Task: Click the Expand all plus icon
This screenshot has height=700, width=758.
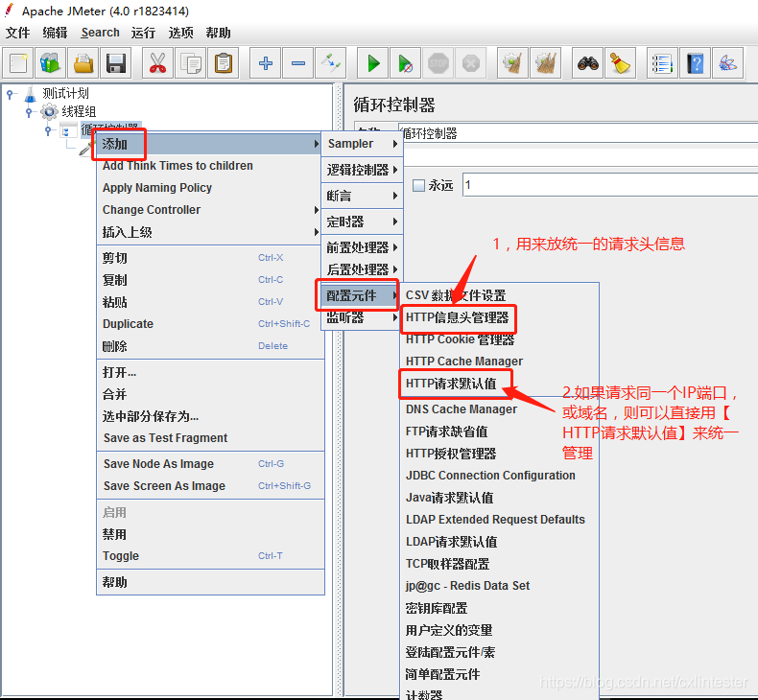Action: pyautogui.click(x=266, y=63)
